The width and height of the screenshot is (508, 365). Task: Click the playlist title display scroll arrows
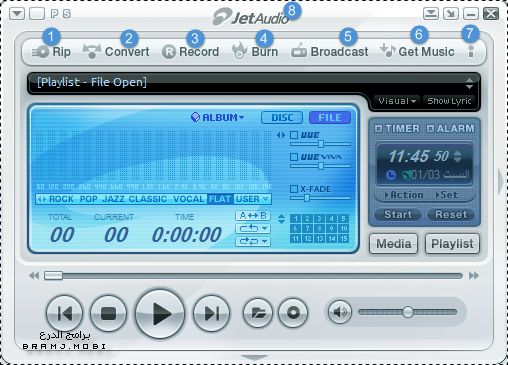469,83
